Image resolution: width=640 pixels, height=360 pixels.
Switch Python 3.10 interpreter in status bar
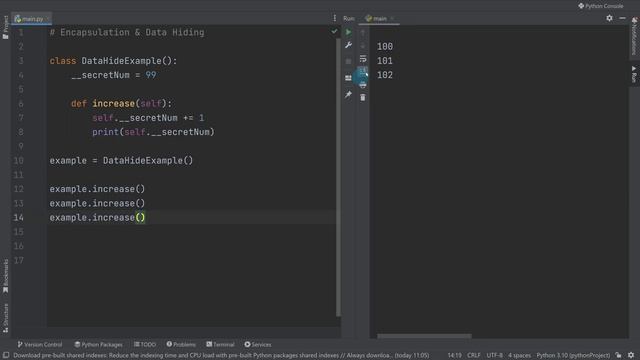click(x=573, y=356)
